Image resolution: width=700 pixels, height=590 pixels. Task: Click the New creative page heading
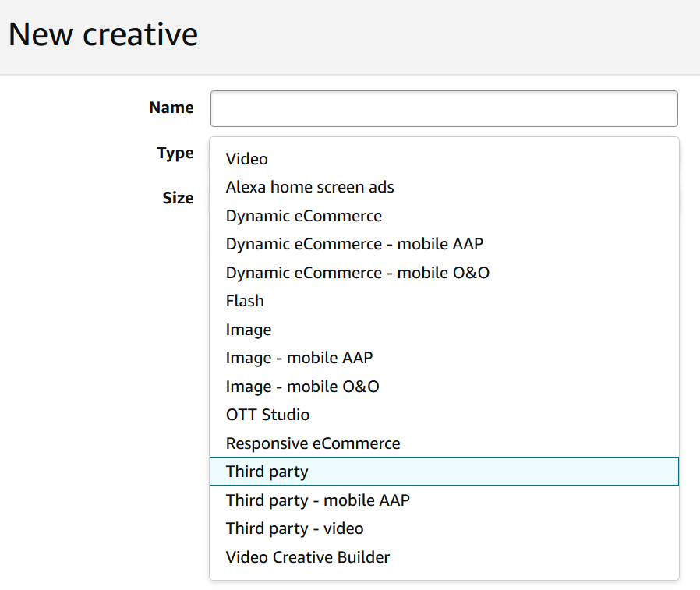coord(103,35)
